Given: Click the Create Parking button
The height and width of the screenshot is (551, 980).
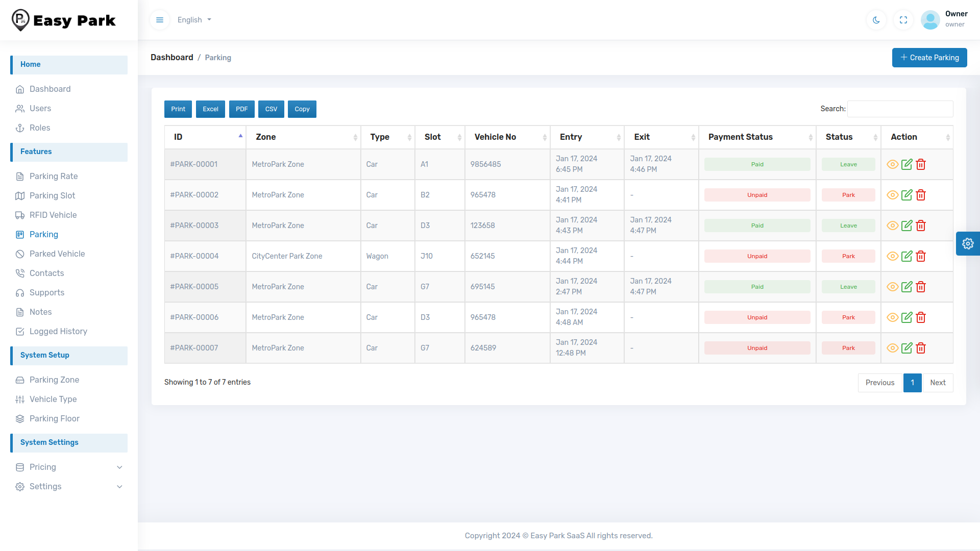Looking at the screenshot, I should pyautogui.click(x=929, y=58).
